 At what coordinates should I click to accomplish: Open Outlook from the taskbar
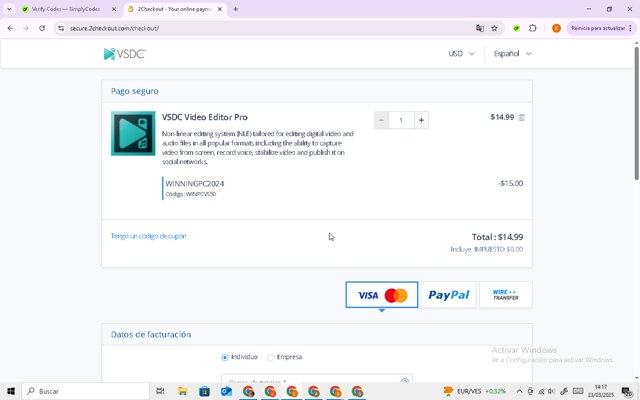(226, 391)
